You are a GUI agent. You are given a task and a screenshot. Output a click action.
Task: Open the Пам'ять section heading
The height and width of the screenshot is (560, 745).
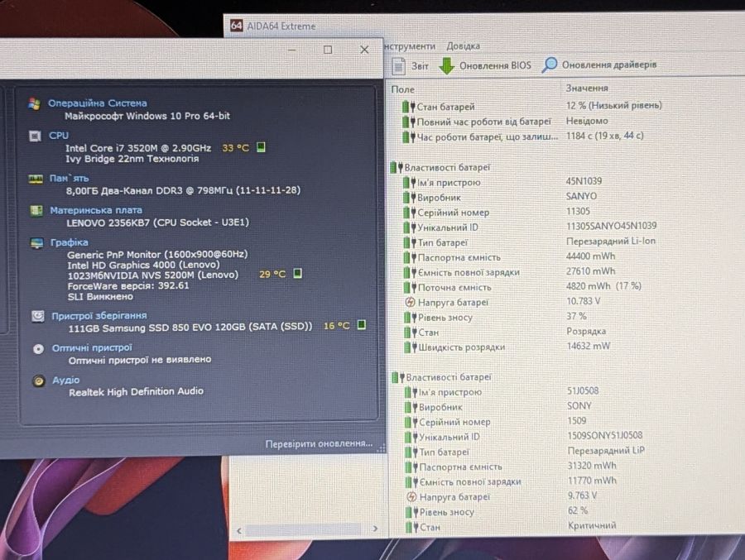click(x=69, y=178)
